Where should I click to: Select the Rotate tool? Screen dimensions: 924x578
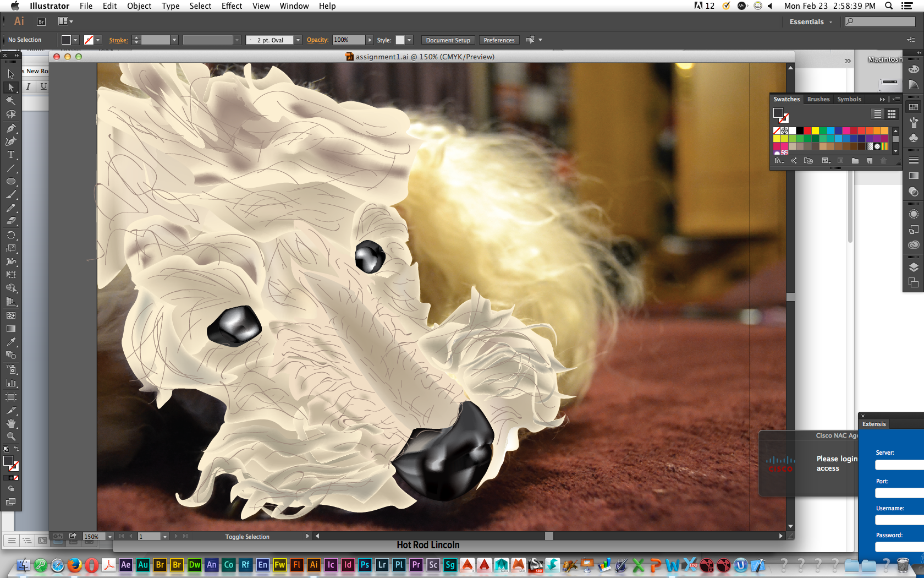10,235
